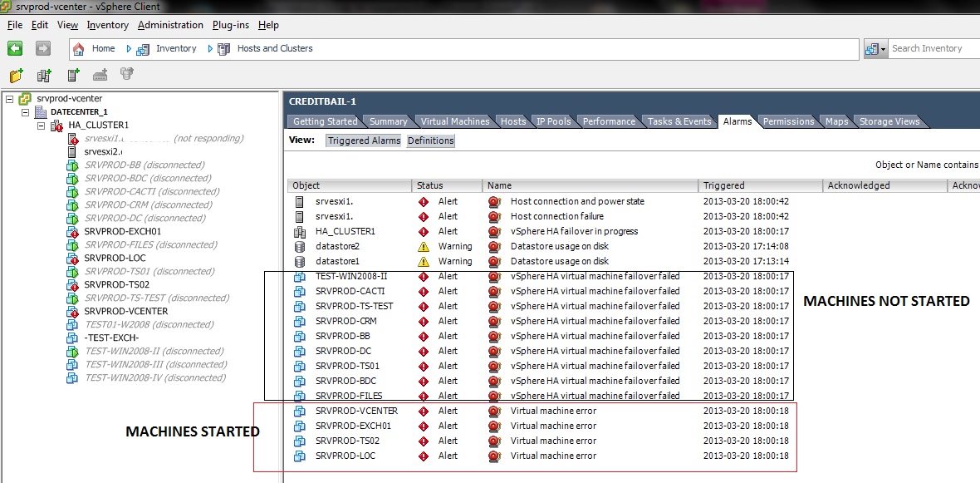Switch to the Virtual Machines tab
Screen dimensions: 980x483
tap(455, 121)
